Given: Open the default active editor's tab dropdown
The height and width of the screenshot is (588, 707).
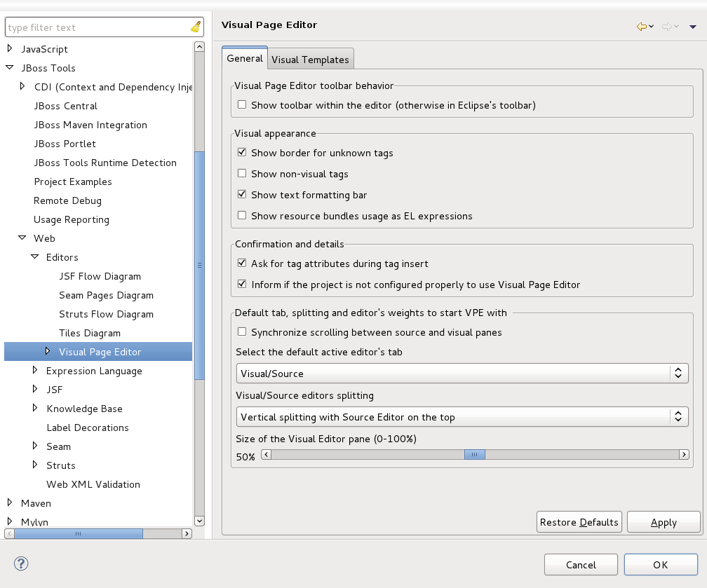Looking at the screenshot, I should tap(462, 373).
